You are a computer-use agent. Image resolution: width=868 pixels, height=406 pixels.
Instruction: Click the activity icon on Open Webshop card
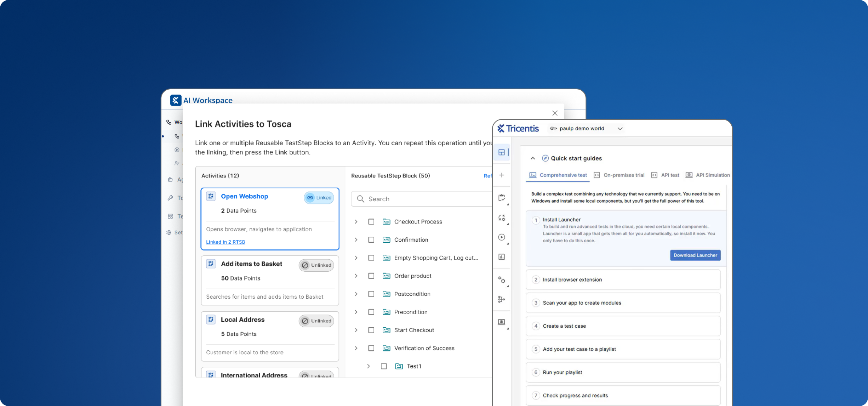click(211, 196)
